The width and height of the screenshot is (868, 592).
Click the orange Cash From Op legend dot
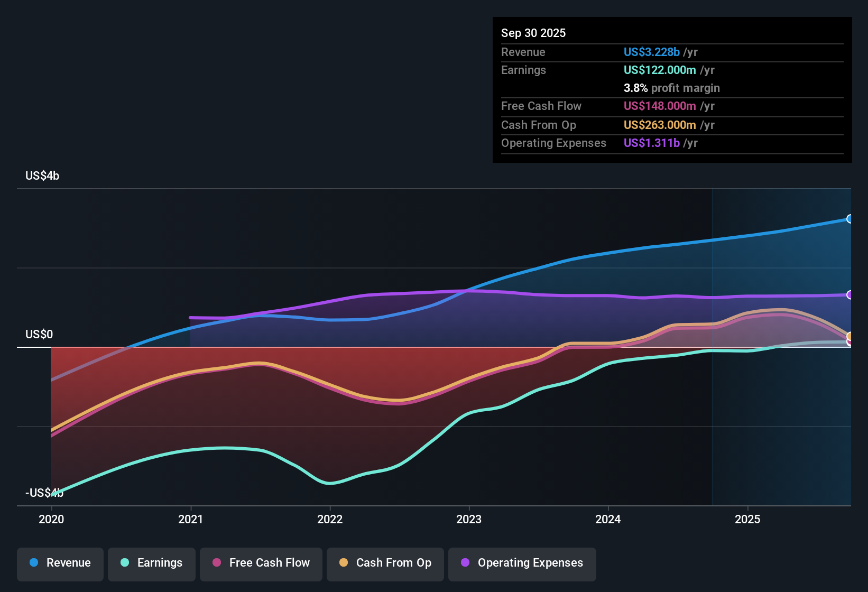pos(344,563)
